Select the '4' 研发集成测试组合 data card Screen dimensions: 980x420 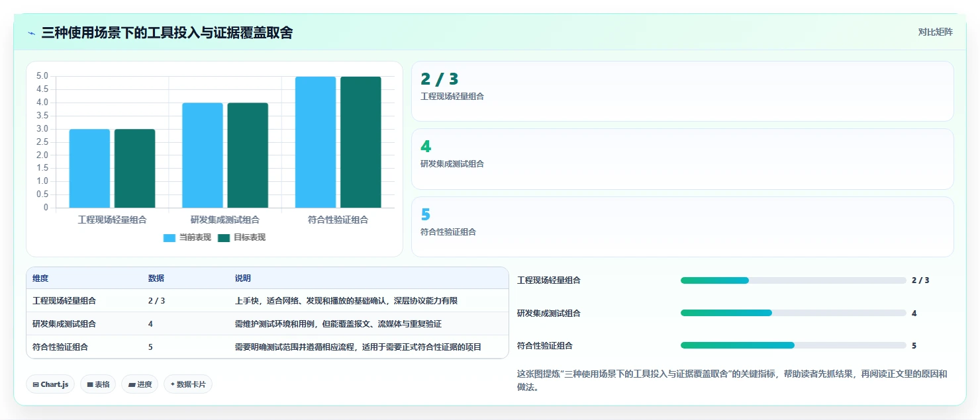pos(683,159)
